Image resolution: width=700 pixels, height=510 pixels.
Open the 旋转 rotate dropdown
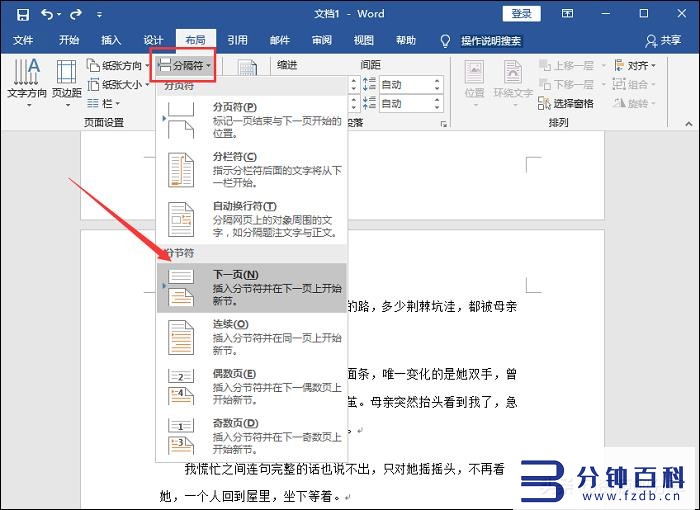click(633, 104)
